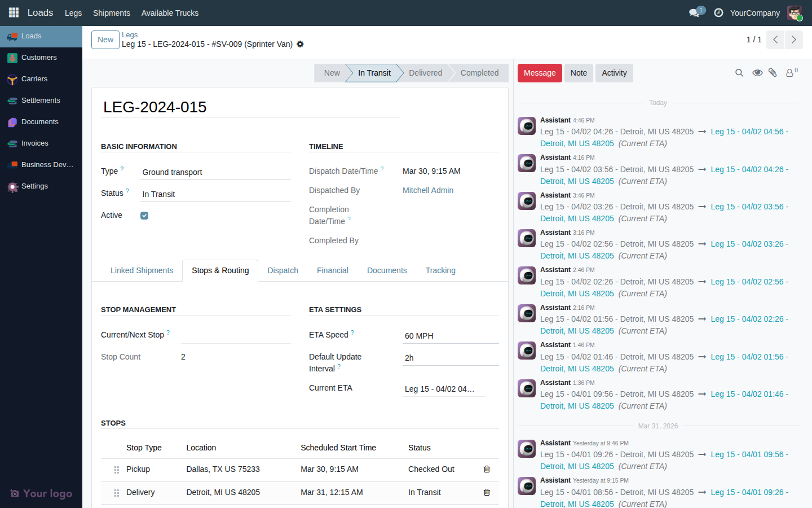This screenshot has width=812, height=508.
Task: Select the Dallas, TX US 75233 cell
Action: click(223, 469)
